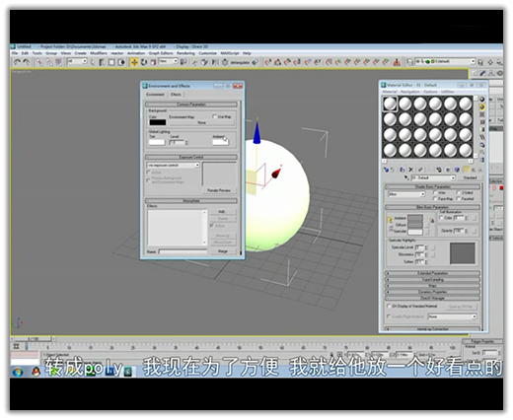Viewport: 513px width, 420px height.
Task: Toggle Backlight icon beside the sample slots
Action: pos(482,106)
